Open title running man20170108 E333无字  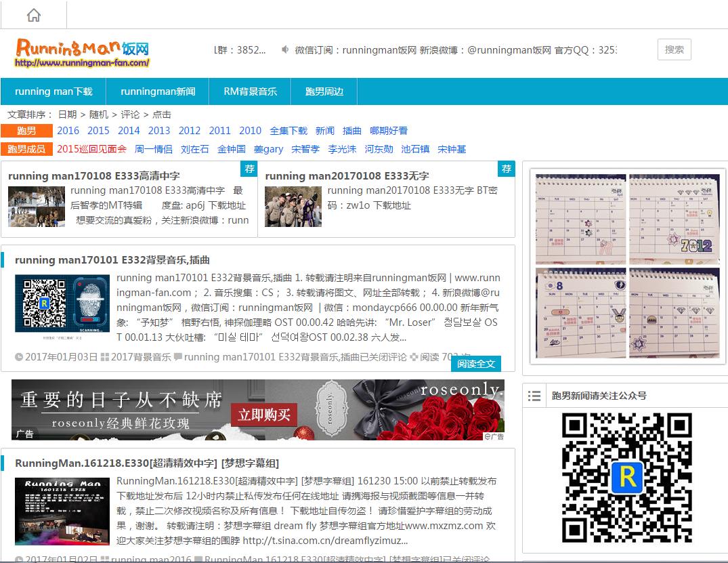click(347, 176)
